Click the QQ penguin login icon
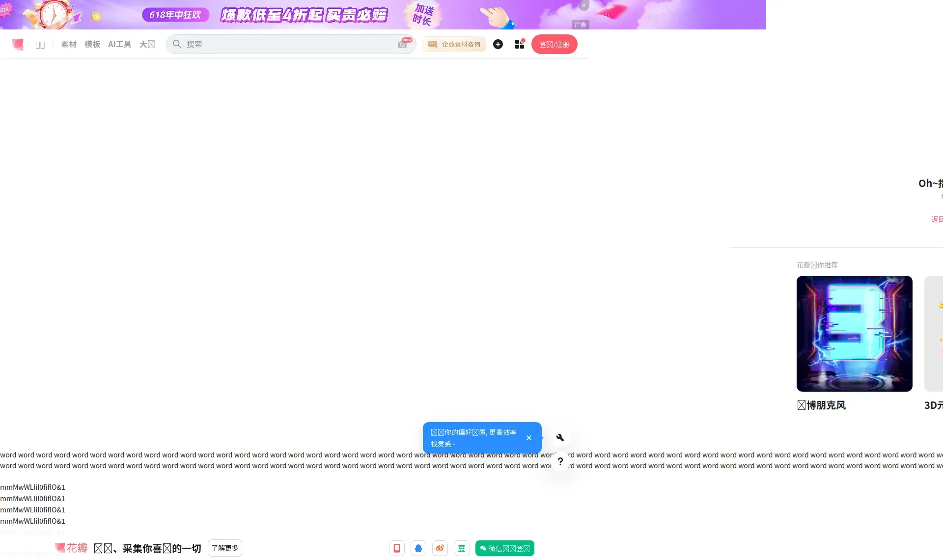Viewport: 943px width, 560px height. click(x=418, y=548)
